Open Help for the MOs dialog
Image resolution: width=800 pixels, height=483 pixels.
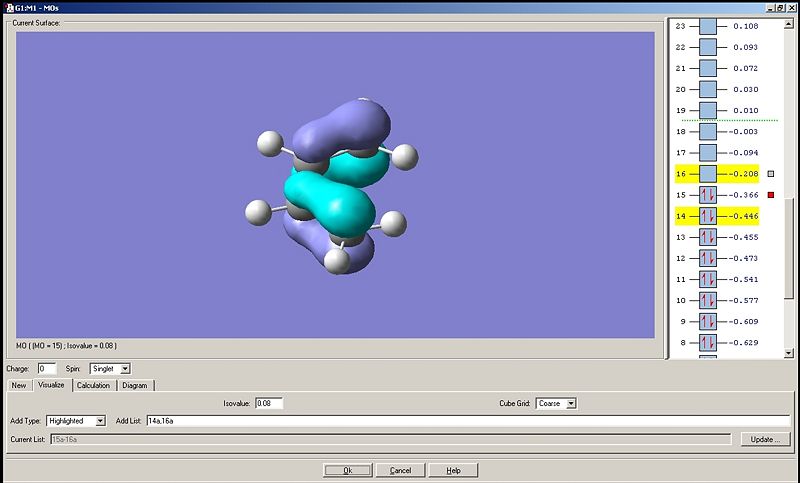click(x=453, y=470)
